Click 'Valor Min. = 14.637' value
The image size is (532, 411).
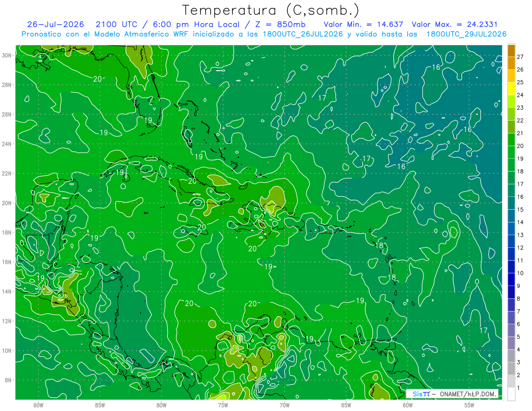coord(364,24)
